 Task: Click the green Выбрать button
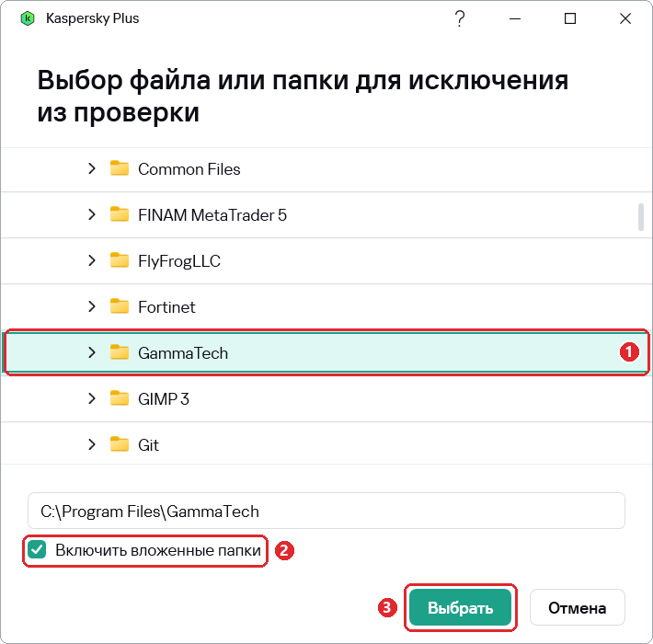[460, 607]
